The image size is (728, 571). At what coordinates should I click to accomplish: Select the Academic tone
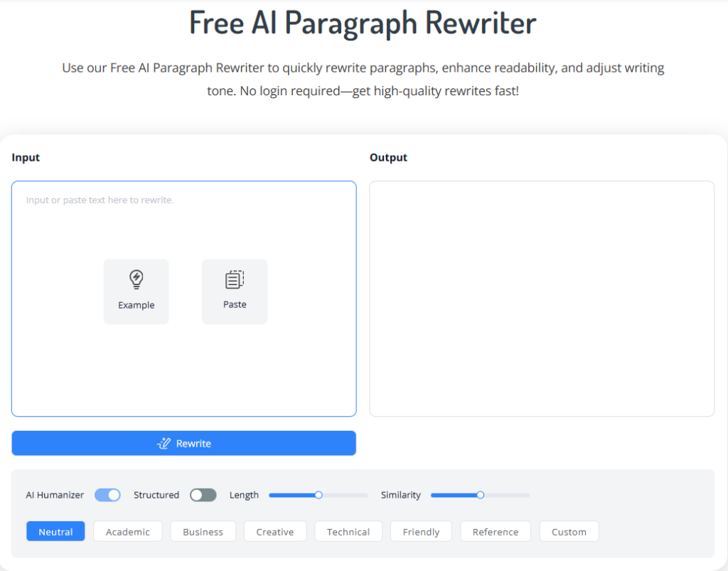[127, 531]
